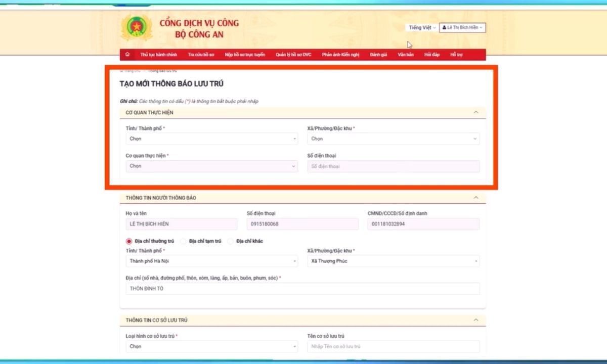Select the Địa chỉ tạm trú radio button
The height and width of the screenshot is (364, 607).
pos(184,241)
